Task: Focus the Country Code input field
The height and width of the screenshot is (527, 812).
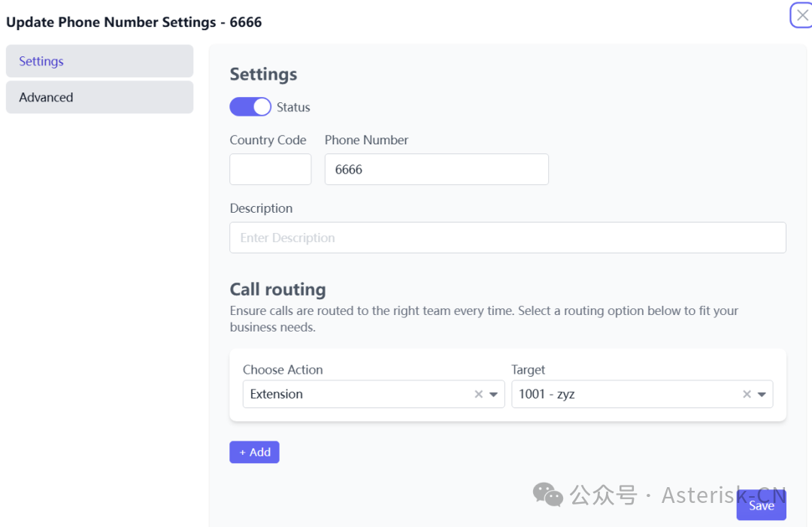Action: (270, 169)
